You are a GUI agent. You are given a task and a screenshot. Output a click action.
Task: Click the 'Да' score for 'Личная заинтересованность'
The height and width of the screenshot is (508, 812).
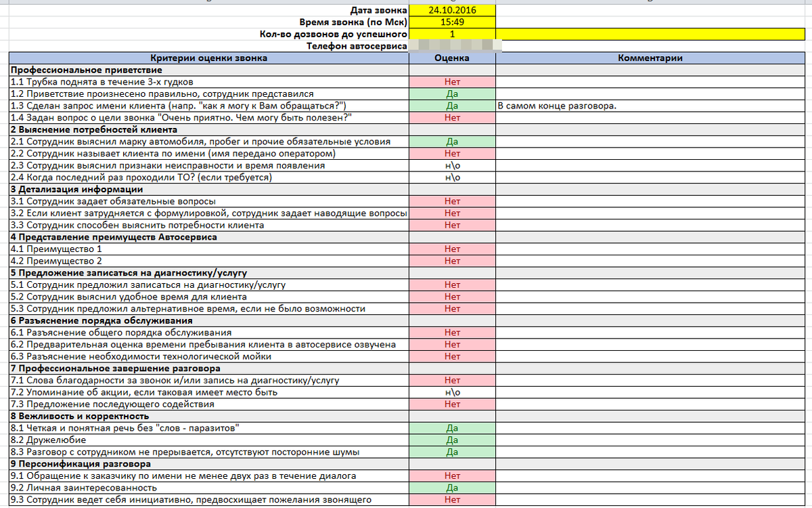452,488
